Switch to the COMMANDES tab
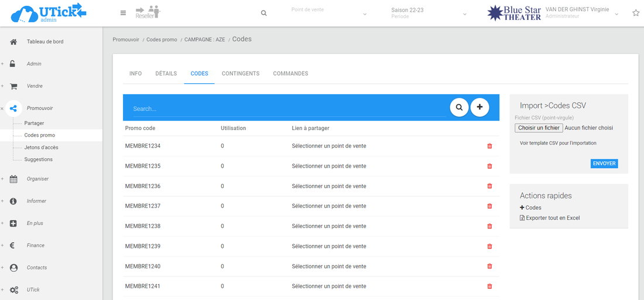The height and width of the screenshot is (300, 644). 290,74
